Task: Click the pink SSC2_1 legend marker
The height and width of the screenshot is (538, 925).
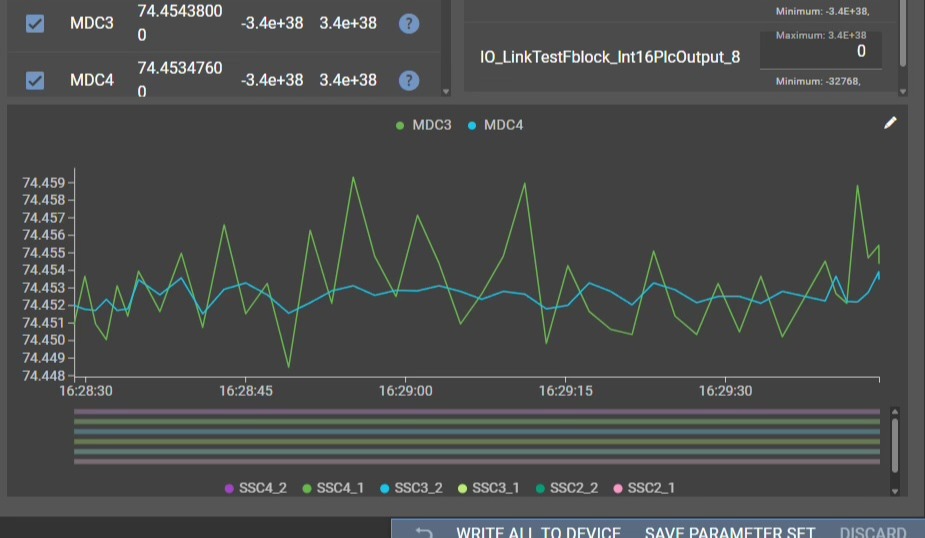Action: click(618, 488)
